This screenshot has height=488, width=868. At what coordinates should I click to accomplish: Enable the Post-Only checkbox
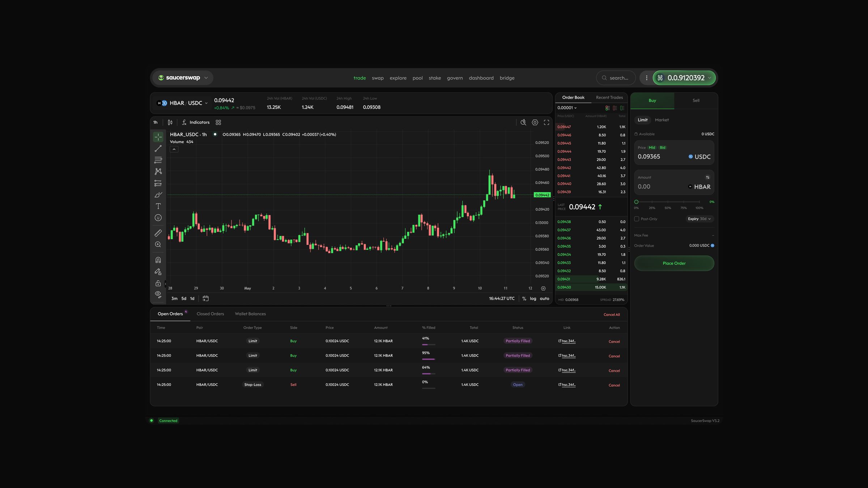(x=637, y=219)
